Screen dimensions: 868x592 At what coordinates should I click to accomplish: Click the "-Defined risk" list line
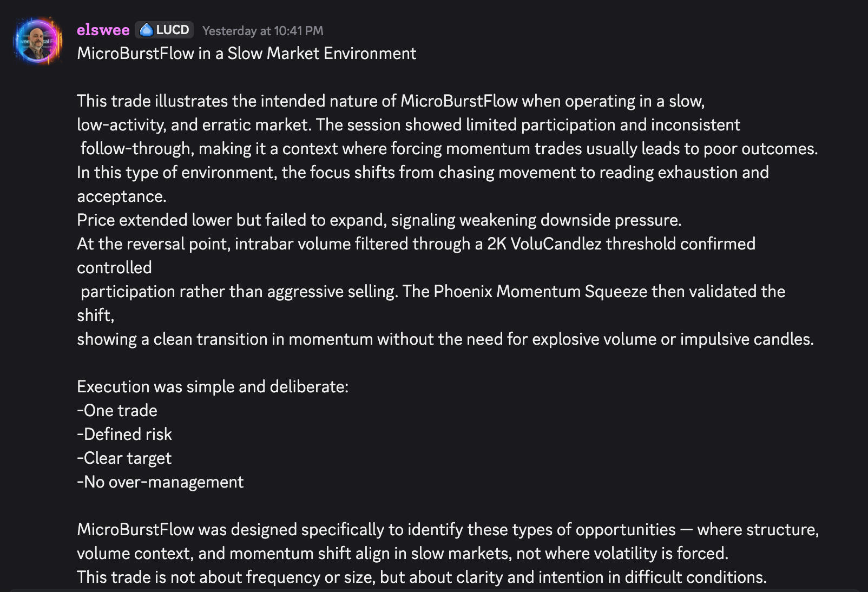click(124, 435)
